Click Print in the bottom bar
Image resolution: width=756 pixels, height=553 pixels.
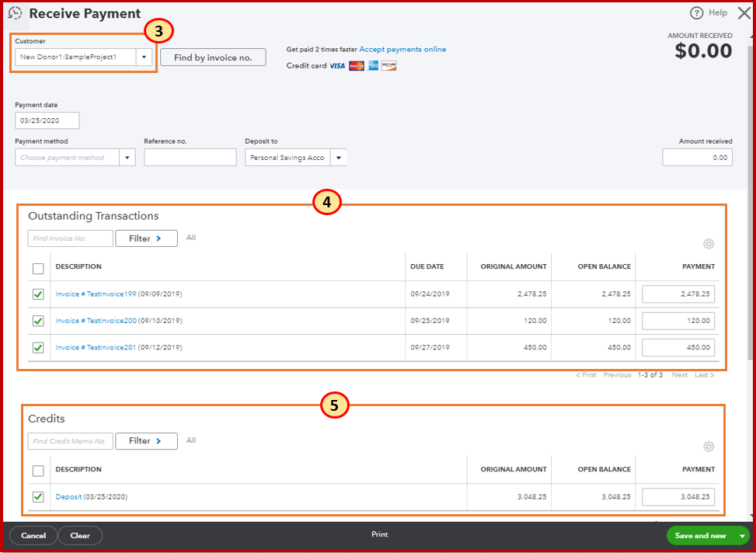click(x=379, y=534)
